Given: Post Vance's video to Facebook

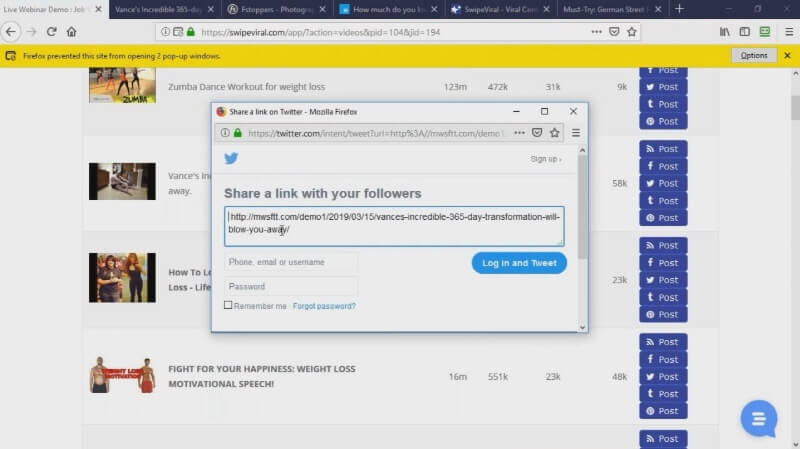Looking at the screenshot, I should [663, 166].
